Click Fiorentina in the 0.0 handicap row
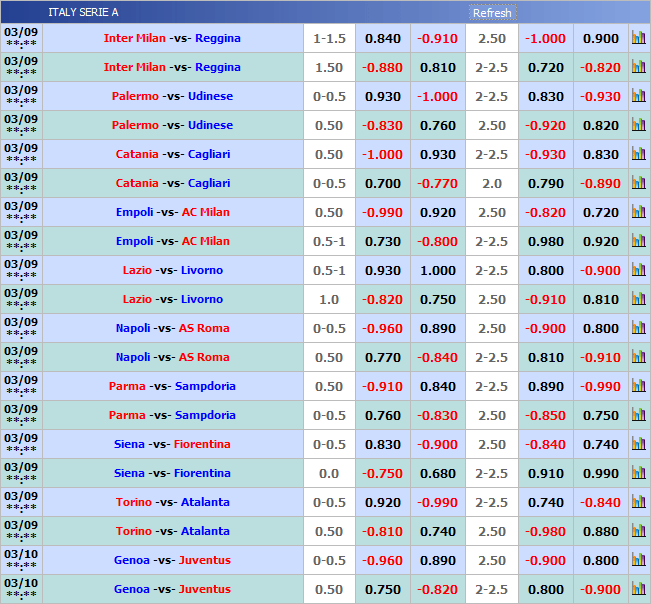 coord(202,473)
